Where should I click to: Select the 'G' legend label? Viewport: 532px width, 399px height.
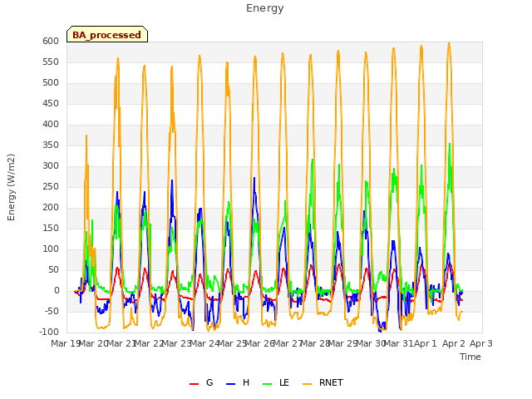[209, 382]
